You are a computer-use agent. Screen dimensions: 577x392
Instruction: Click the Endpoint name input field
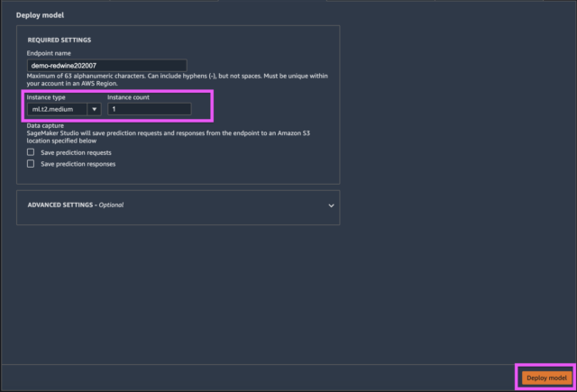click(x=106, y=66)
